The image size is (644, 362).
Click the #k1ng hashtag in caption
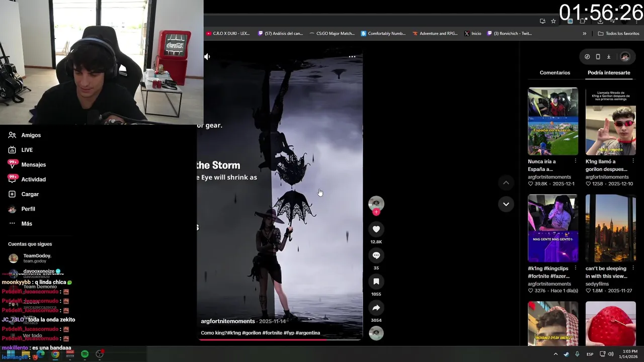pyautogui.click(x=233, y=333)
